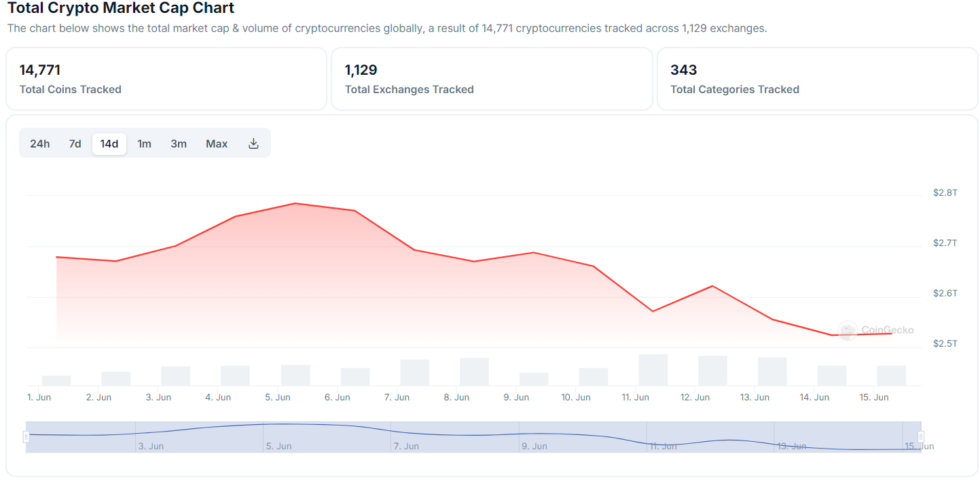Click the left range navigator handle

point(26,437)
